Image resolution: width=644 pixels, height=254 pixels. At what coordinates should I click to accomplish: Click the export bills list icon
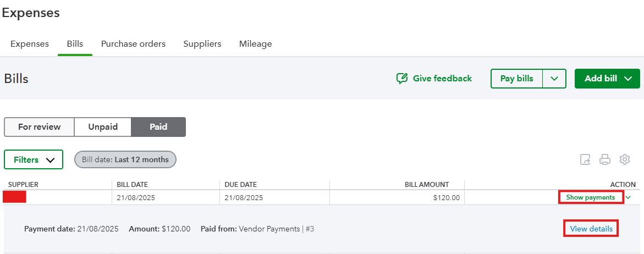[x=585, y=160]
